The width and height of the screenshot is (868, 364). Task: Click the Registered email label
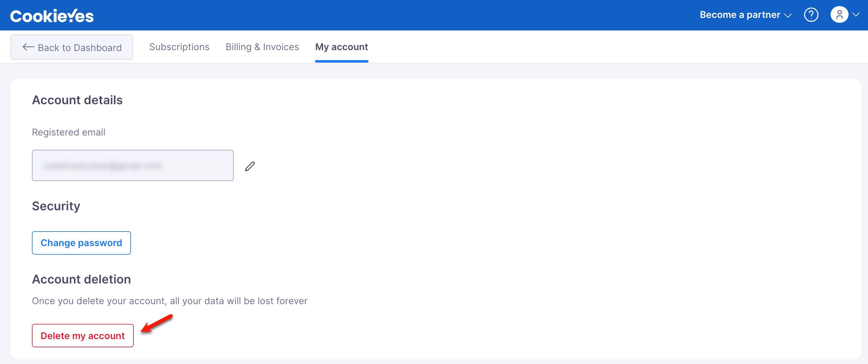[x=68, y=132]
